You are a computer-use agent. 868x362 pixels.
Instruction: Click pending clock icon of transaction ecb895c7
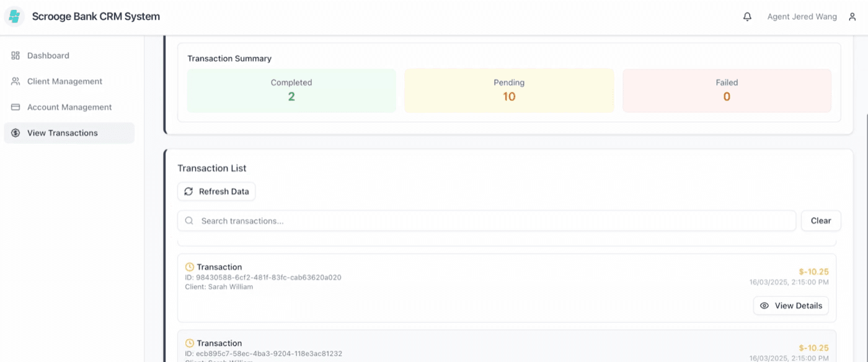pyautogui.click(x=190, y=343)
